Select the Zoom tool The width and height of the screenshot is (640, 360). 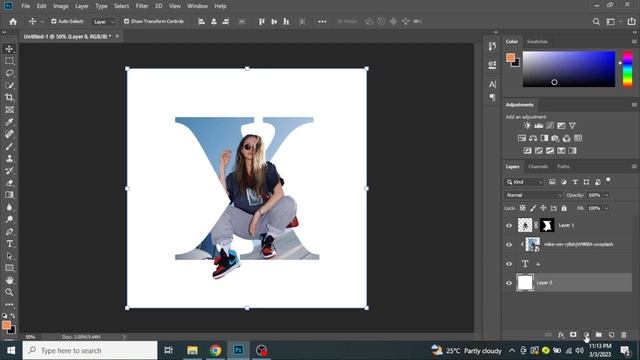9,292
